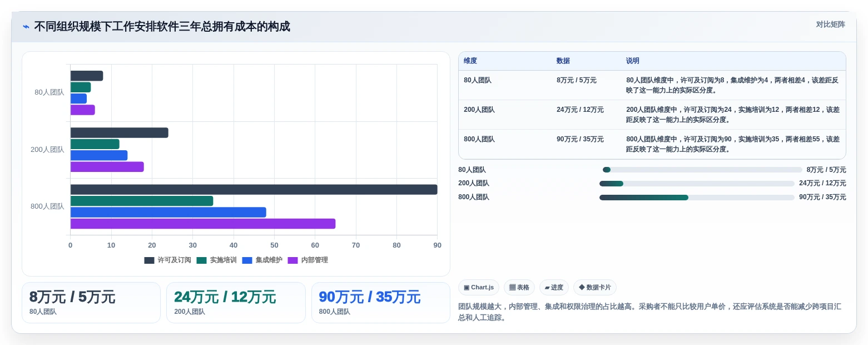The width and height of the screenshot is (868, 345).
Task: Click the 200人团队 chart axis label
Action: point(47,150)
